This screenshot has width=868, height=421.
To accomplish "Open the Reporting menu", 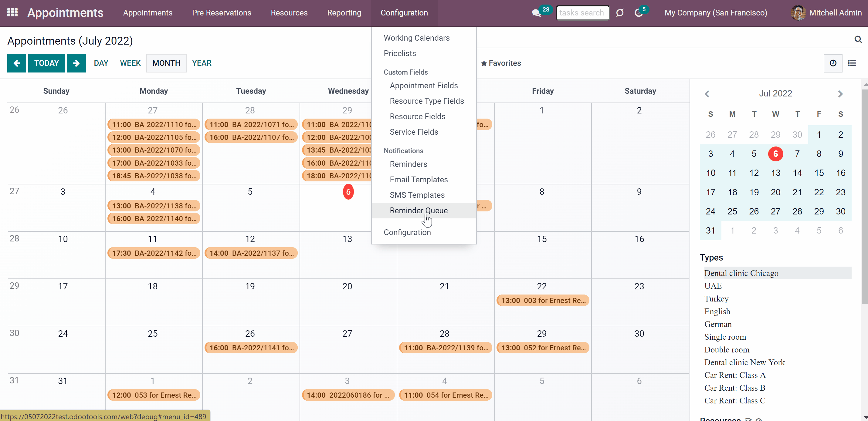I will pyautogui.click(x=344, y=13).
